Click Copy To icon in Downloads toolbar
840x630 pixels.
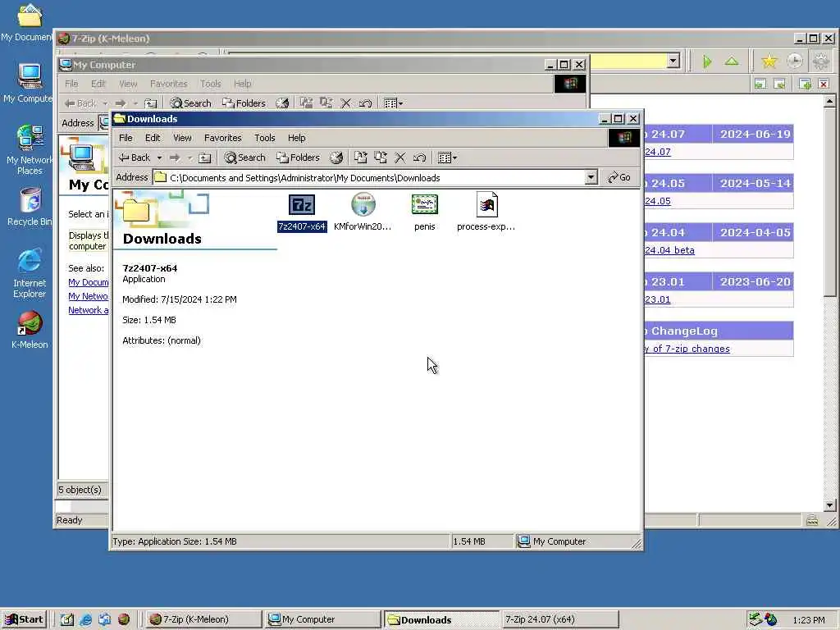pyautogui.click(x=381, y=157)
